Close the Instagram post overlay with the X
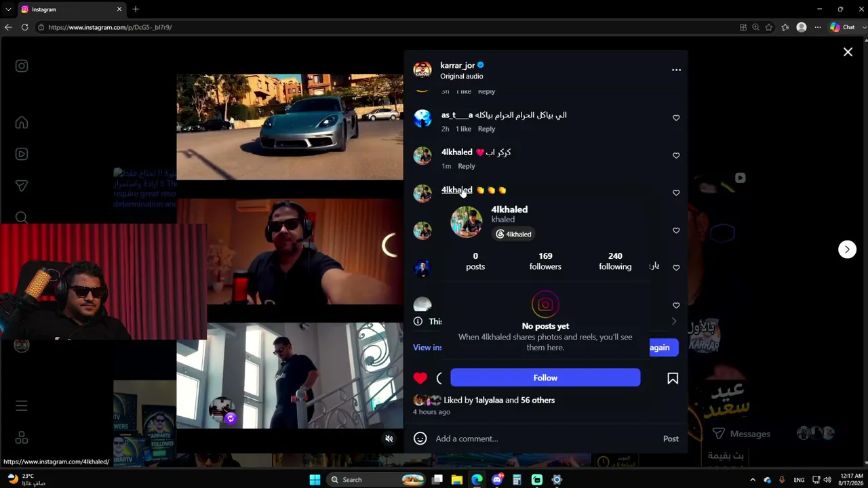This screenshot has height=488, width=868. click(848, 52)
